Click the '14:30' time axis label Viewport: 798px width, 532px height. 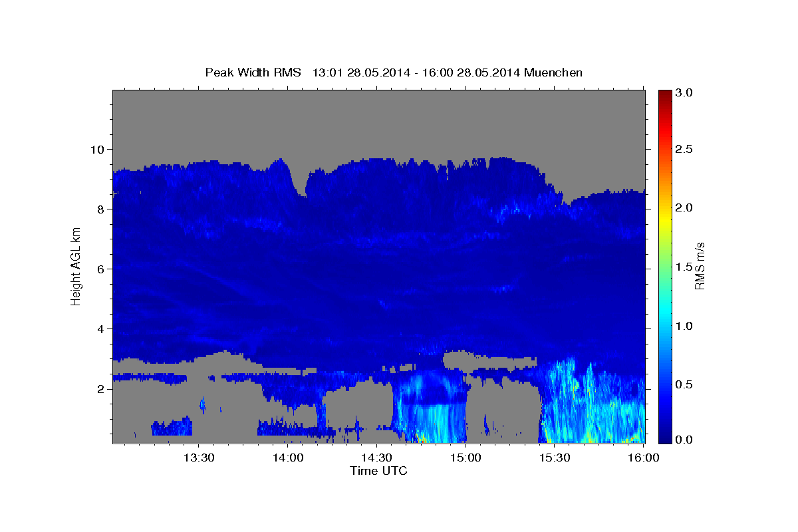(376, 458)
